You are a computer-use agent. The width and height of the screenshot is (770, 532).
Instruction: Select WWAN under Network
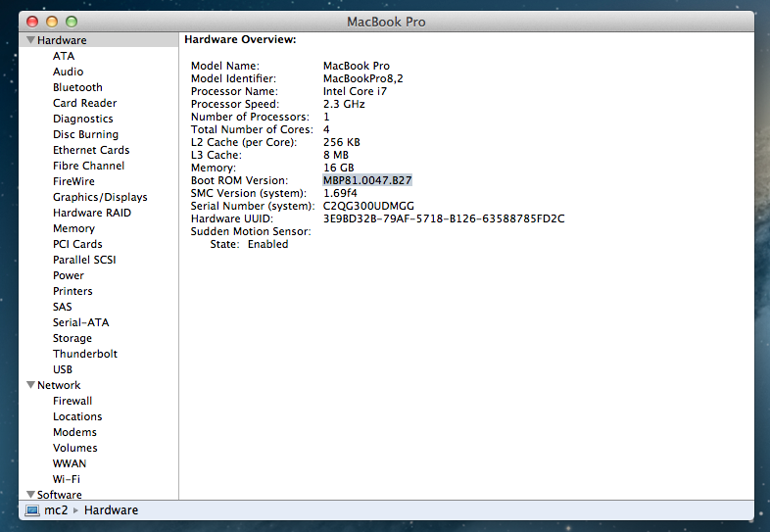click(70, 463)
